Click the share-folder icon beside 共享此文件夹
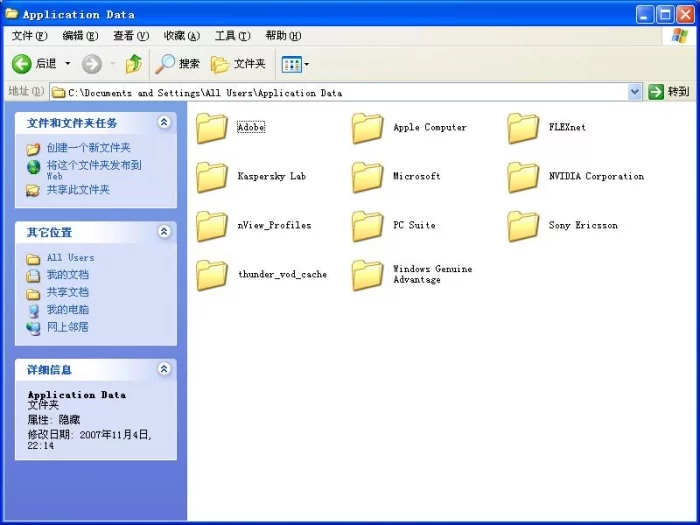This screenshot has height=525, width=700. coord(33,191)
